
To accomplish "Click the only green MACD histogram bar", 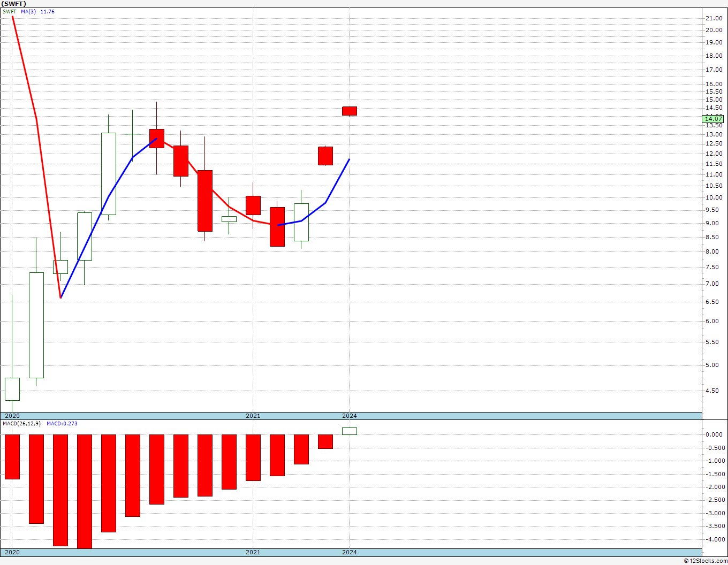I will coord(350,431).
